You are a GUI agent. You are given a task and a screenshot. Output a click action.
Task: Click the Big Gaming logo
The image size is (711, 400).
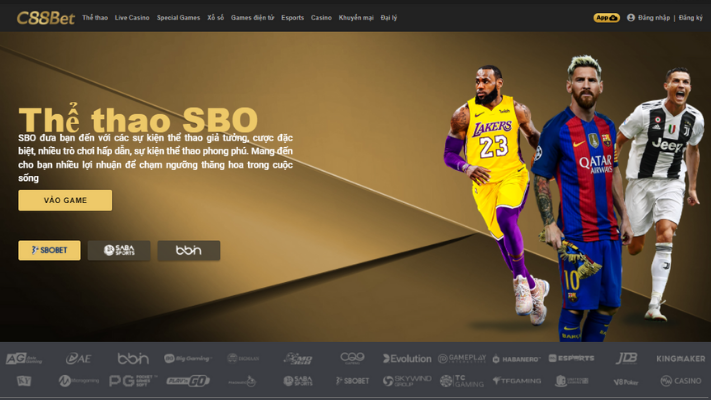188,359
